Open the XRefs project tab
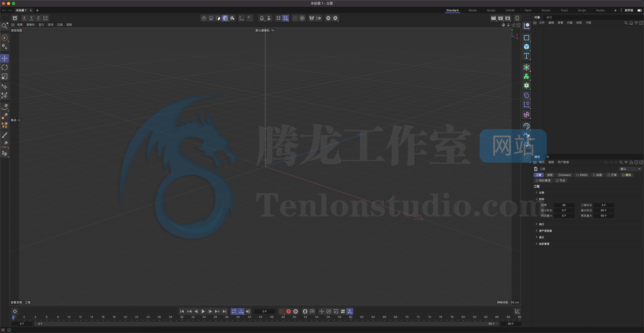 [582, 175]
